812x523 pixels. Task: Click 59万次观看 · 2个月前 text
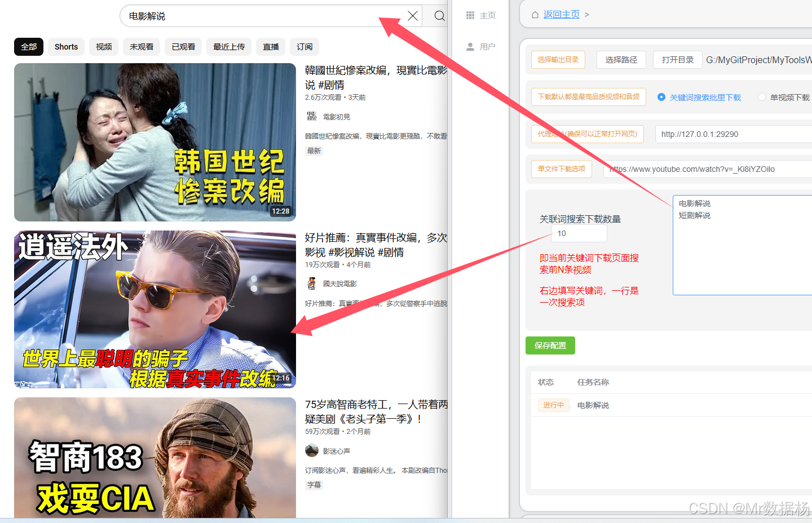(x=338, y=431)
